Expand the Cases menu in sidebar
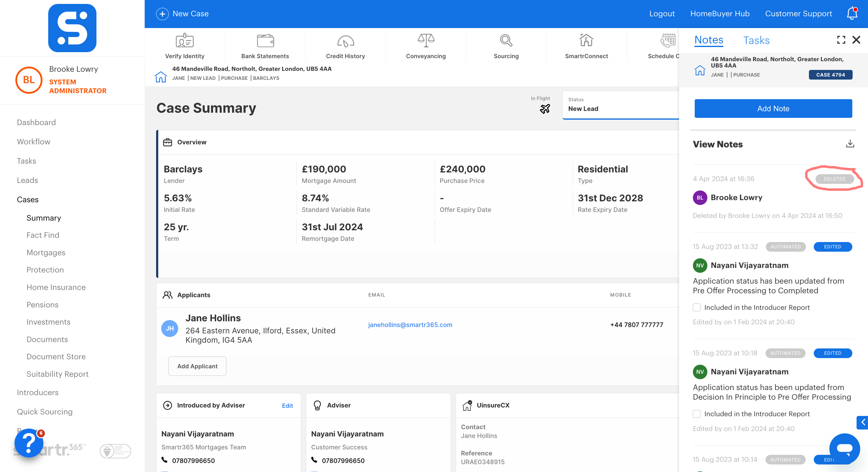Screen dimensions: 868x472 (x=28, y=200)
